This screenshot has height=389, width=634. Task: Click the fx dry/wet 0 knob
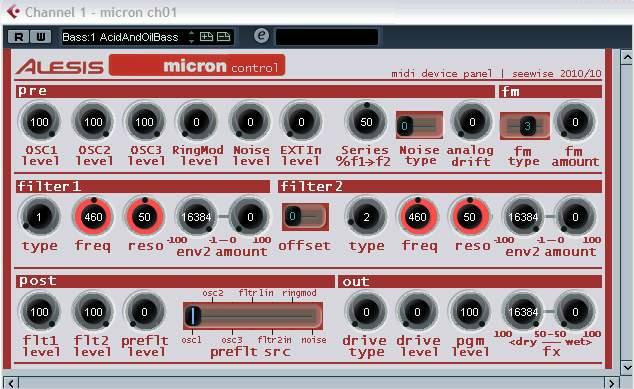(x=575, y=312)
